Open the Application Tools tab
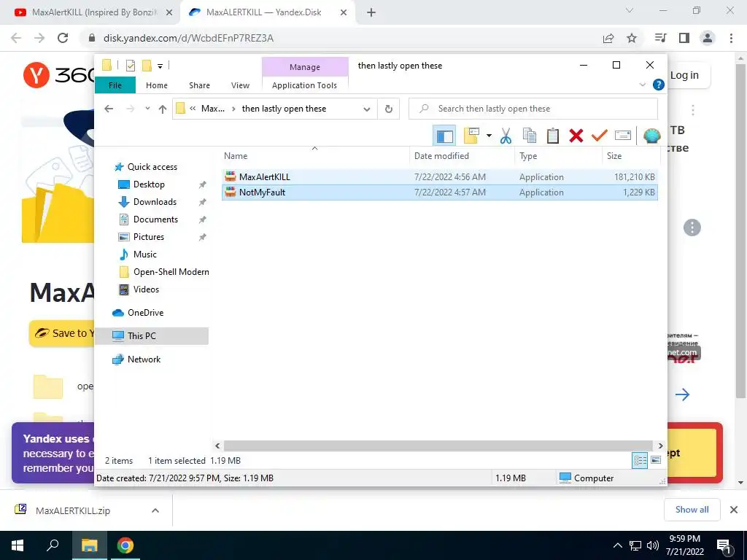Image resolution: width=747 pixels, height=560 pixels. (304, 85)
